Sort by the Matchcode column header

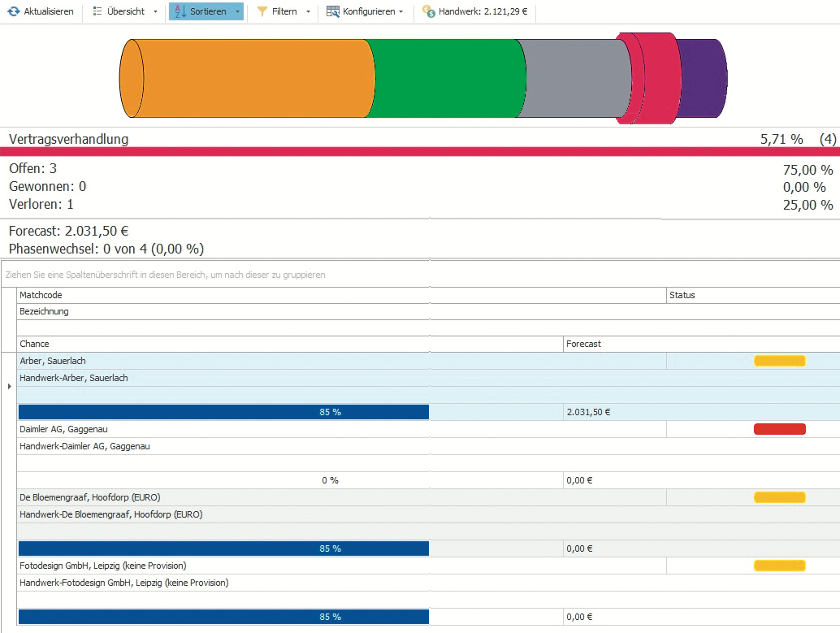(x=41, y=295)
